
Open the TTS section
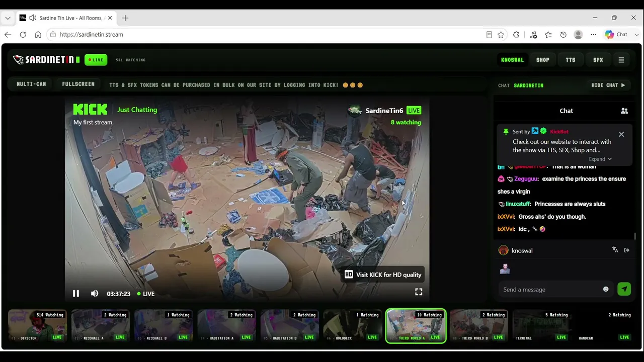point(571,60)
